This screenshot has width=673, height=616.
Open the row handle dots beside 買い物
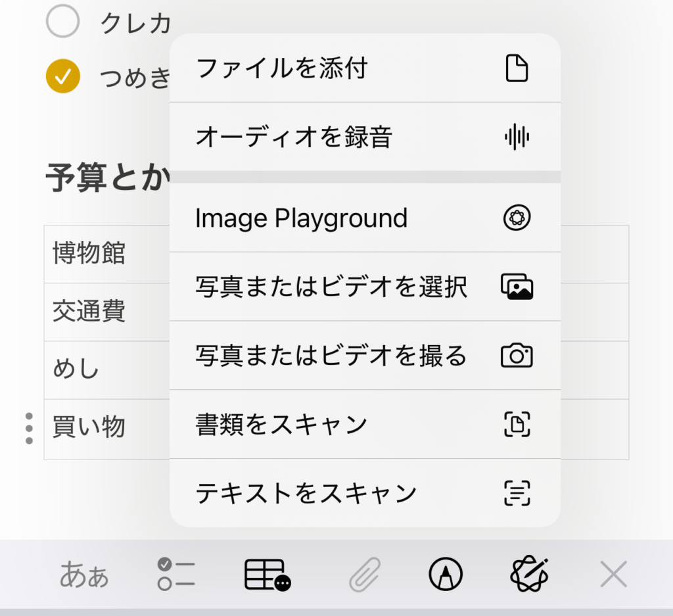click(29, 429)
